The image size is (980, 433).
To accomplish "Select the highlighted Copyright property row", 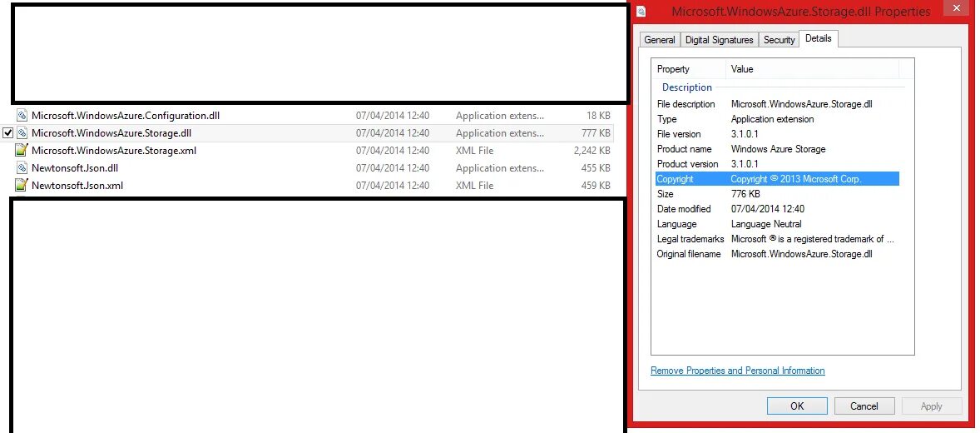I will point(777,179).
